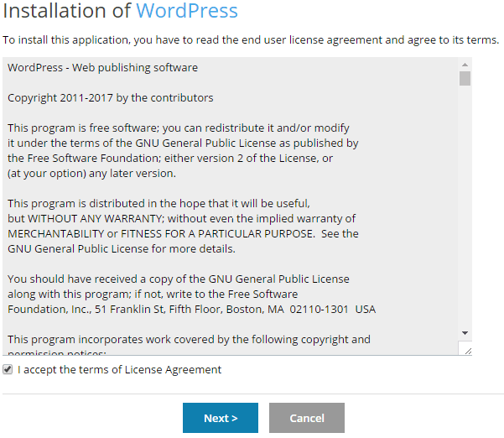Viewport: 504px width, 438px height.
Task: Click 'This program is free software' line
Action: click(x=179, y=128)
